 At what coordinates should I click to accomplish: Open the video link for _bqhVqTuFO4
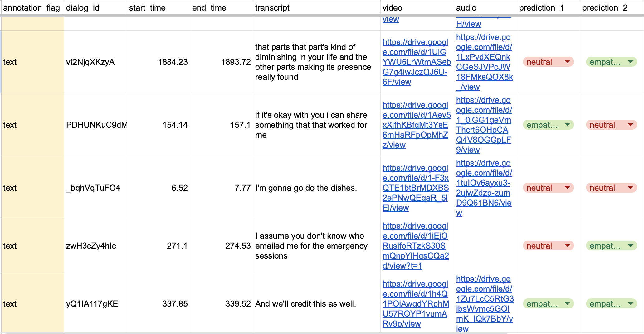(x=416, y=188)
